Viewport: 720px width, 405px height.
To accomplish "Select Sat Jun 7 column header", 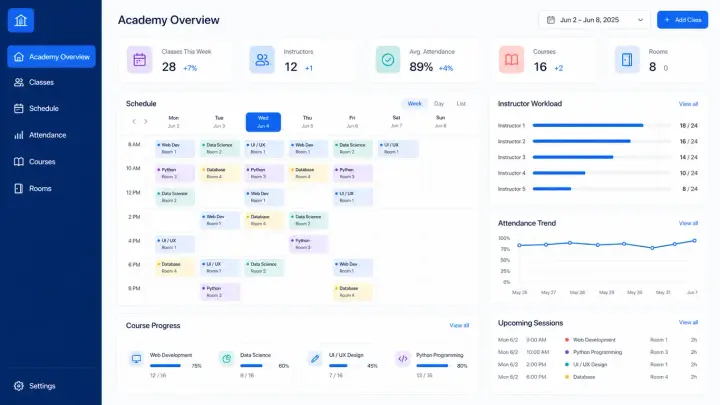I will [x=396, y=122].
